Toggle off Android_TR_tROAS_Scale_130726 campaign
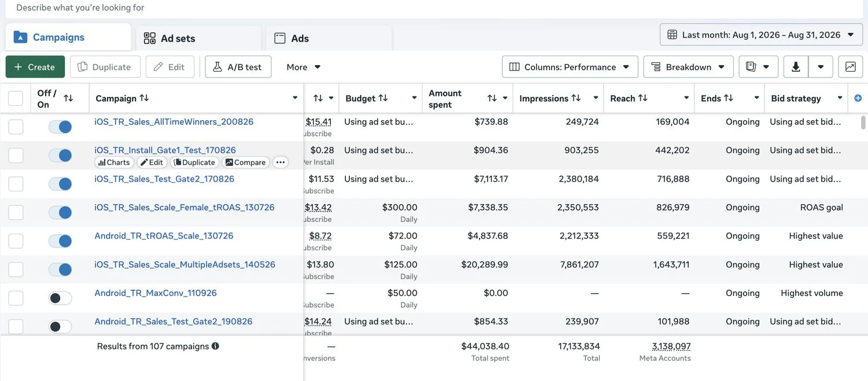The width and height of the screenshot is (868, 381). [x=60, y=241]
